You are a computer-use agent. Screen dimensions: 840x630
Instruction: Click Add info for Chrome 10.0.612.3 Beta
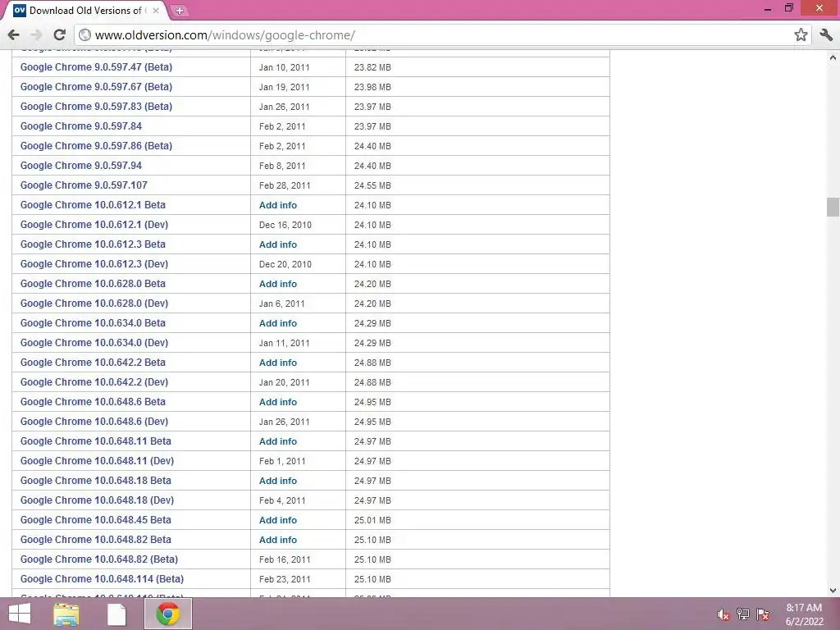(x=277, y=244)
